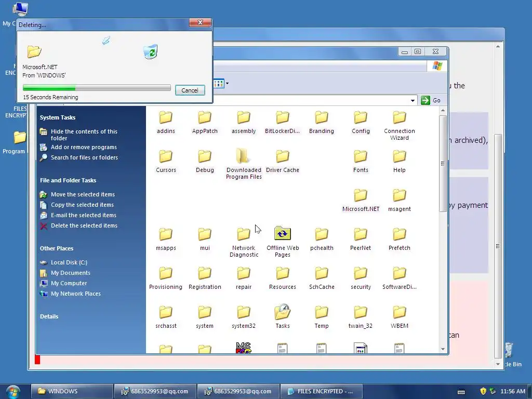Select the srchasst folder
The image size is (532, 399).
(x=166, y=317)
